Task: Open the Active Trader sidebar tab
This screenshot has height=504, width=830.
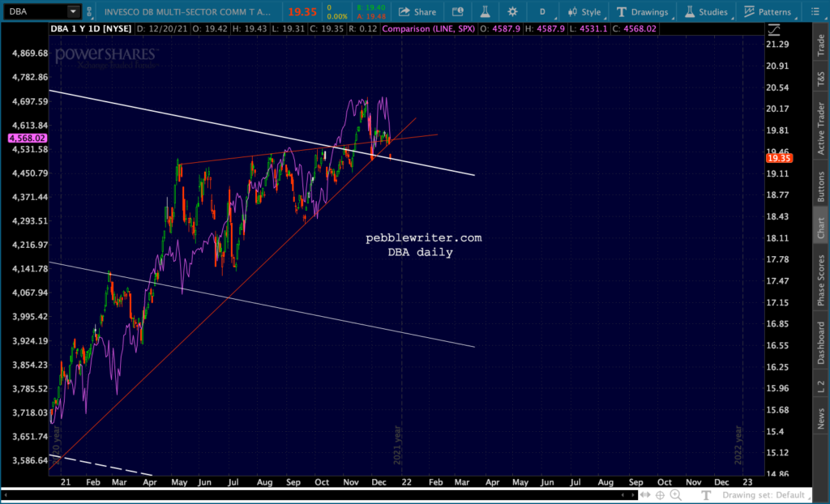Action: coord(821,129)
